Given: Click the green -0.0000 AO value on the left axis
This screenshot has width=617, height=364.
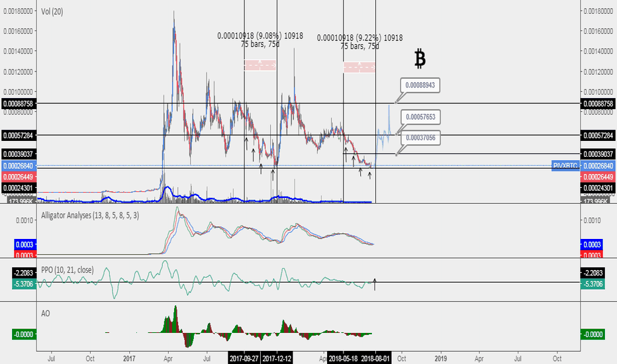Looking at the screenshot, I should 23,334.
